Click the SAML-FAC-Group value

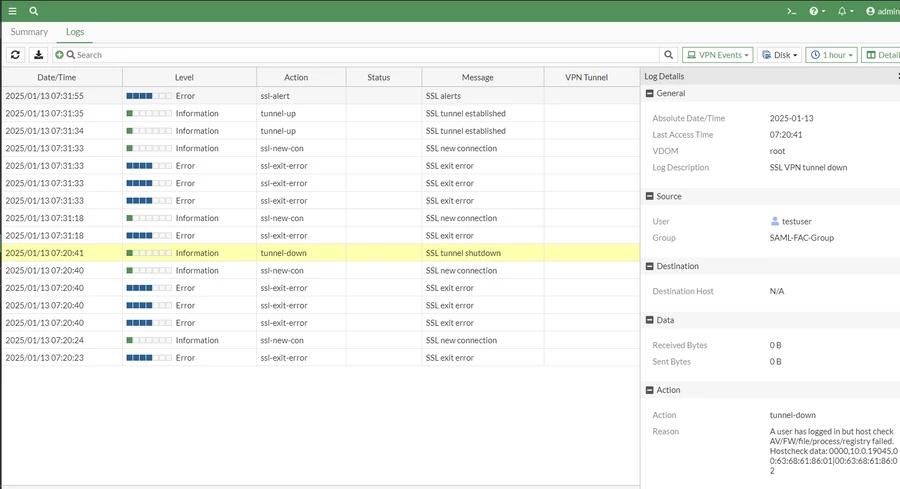802,238
